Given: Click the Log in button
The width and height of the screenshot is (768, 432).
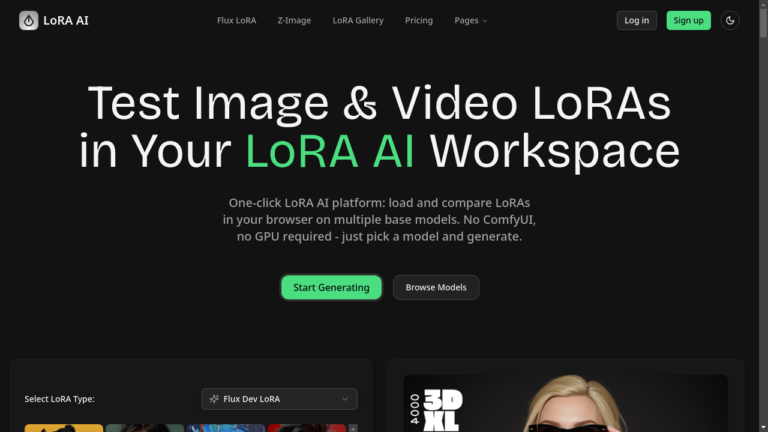Looking at the screenshot, I should tap(636, 21).
